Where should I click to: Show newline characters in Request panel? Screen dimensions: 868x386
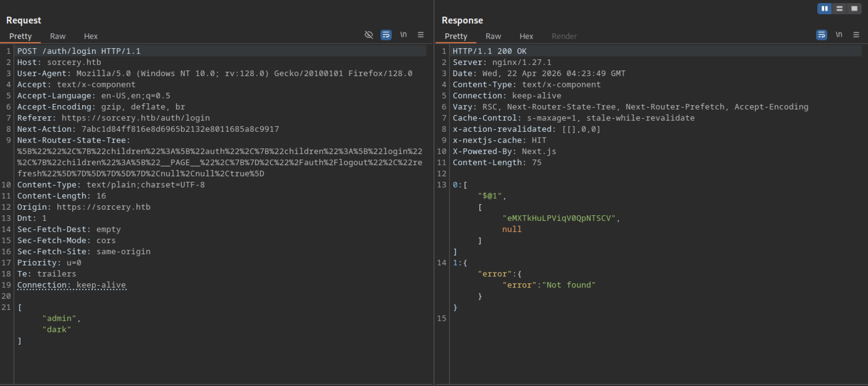[x=403, y=35]
